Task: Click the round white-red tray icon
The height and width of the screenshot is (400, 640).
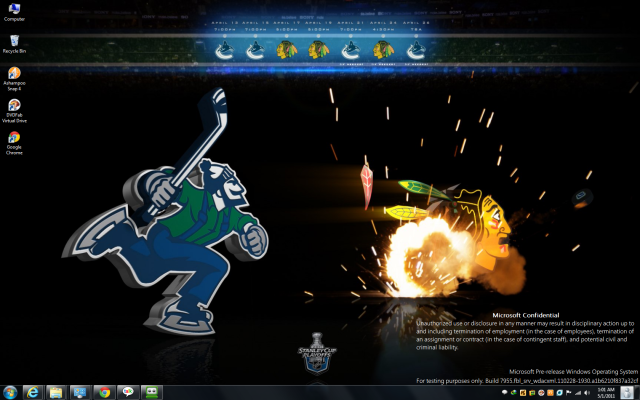Action: point(541,393)
